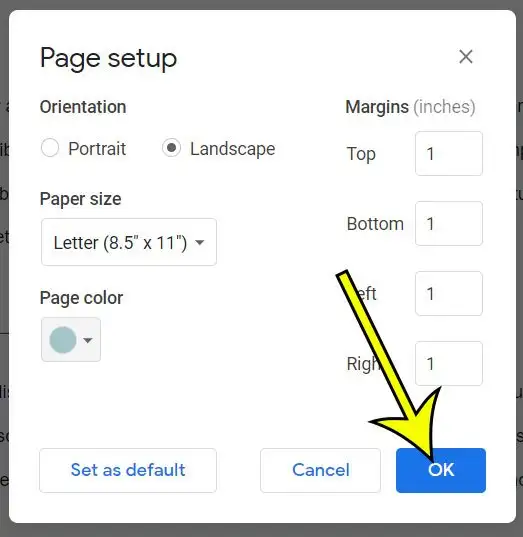Click the Portrait text label
The height and width of the screenshot is (537, 523).
(97, 149)
